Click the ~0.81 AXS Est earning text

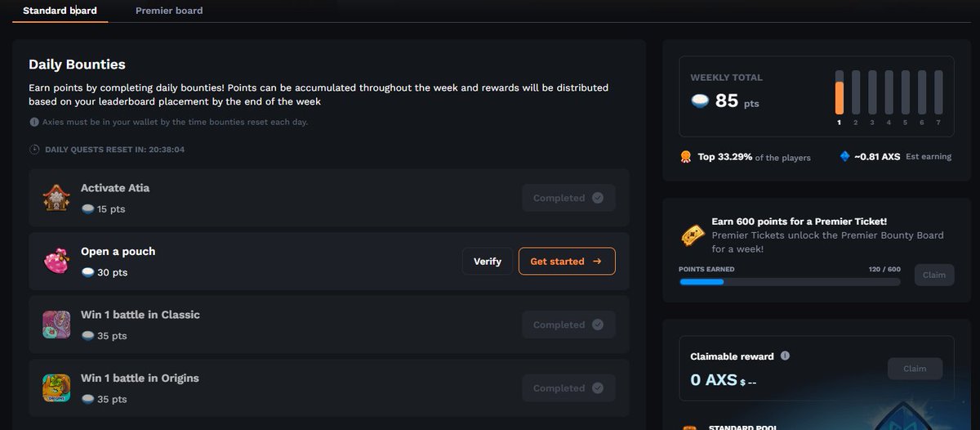point(902,156)
